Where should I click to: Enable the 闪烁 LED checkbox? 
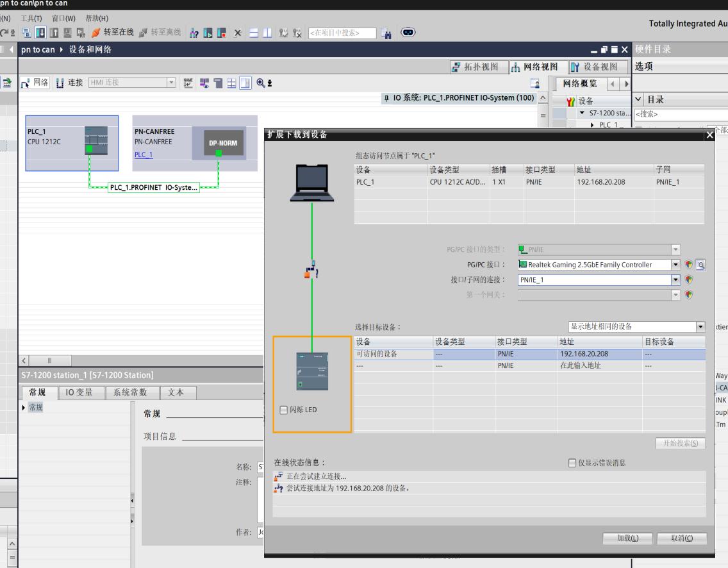285,410
